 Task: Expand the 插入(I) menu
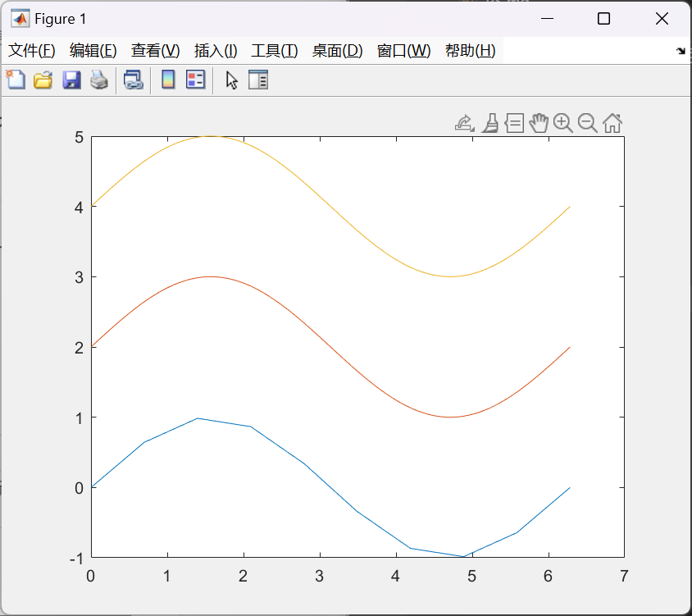[215, 51]
